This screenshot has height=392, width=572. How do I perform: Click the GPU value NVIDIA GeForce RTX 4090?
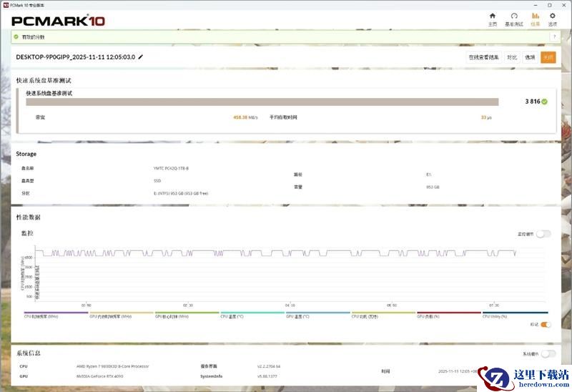[x=99, y=376]
